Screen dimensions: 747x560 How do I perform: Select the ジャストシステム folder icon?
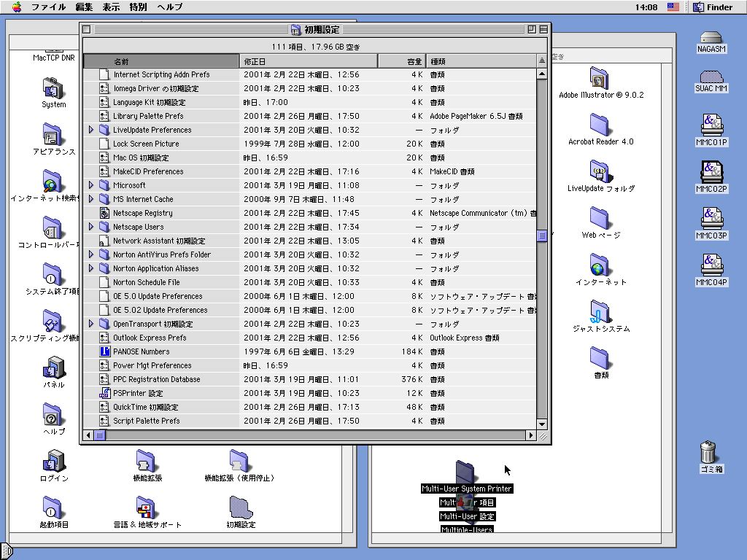tap(600, 312)
